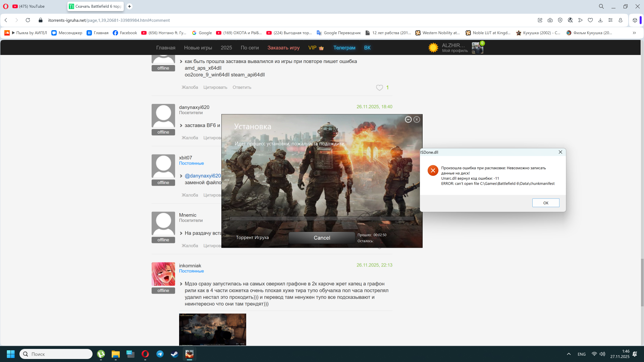644x362 pixels.
Task: Open Telegram from the taskbar
Action: click(160, 354)
